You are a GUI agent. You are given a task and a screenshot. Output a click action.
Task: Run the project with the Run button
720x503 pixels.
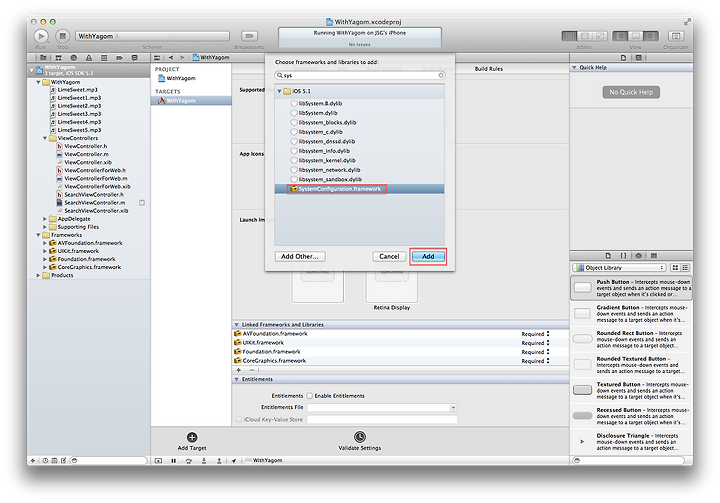coord(41,36)
